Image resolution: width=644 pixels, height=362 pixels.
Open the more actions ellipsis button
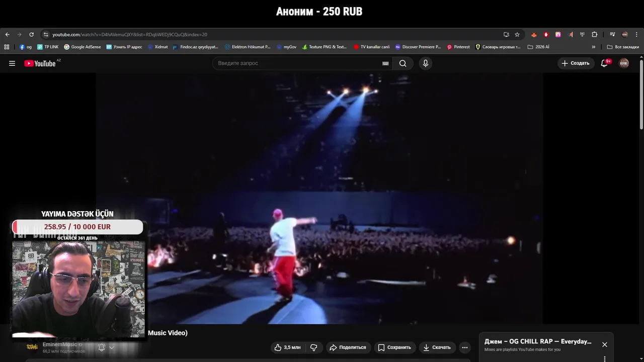465,347
